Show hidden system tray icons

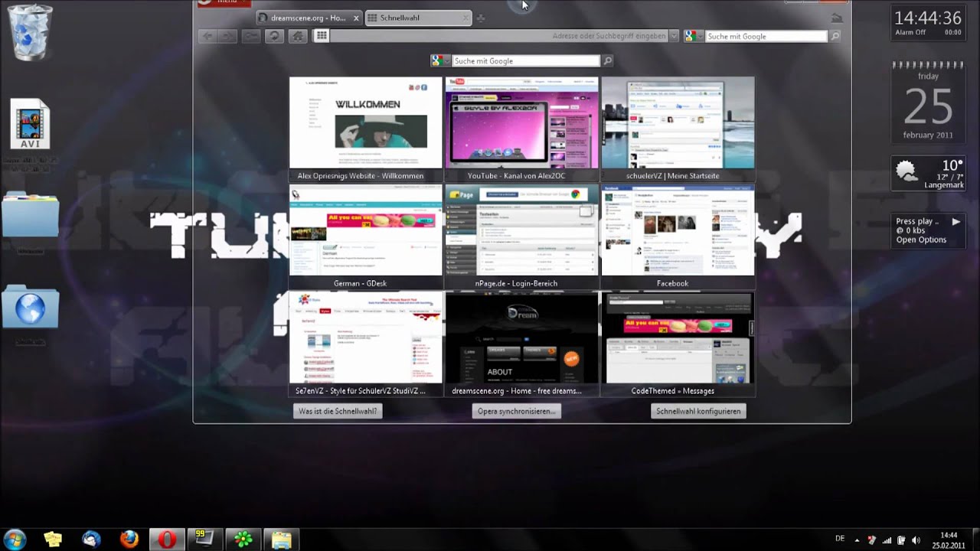857,540
